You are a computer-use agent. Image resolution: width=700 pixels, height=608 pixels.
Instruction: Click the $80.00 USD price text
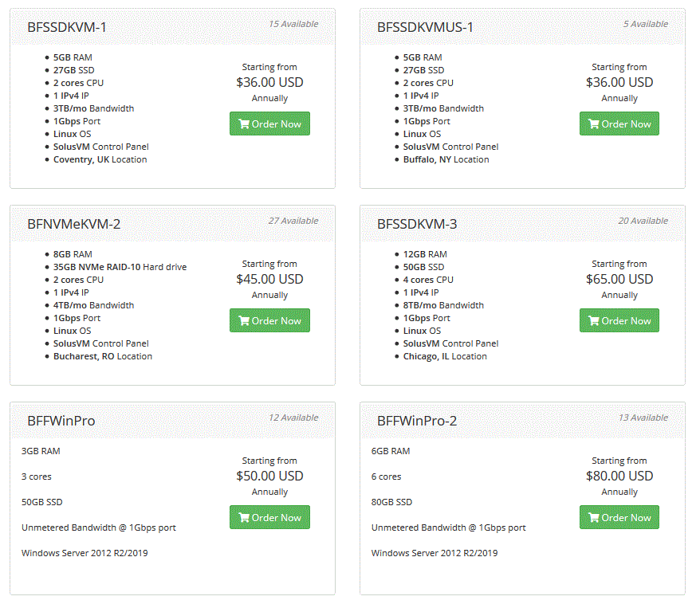[619, 476]
